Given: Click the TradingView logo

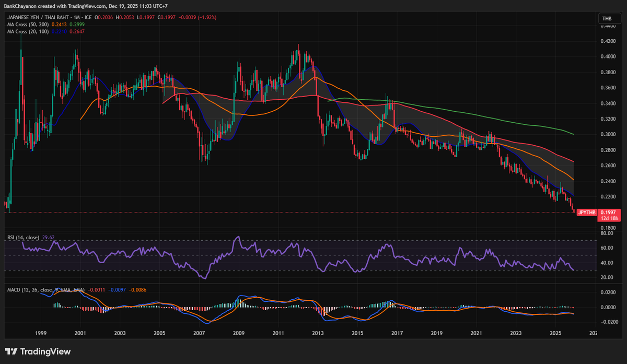Looking at the screenshot, I should [38, 351].
